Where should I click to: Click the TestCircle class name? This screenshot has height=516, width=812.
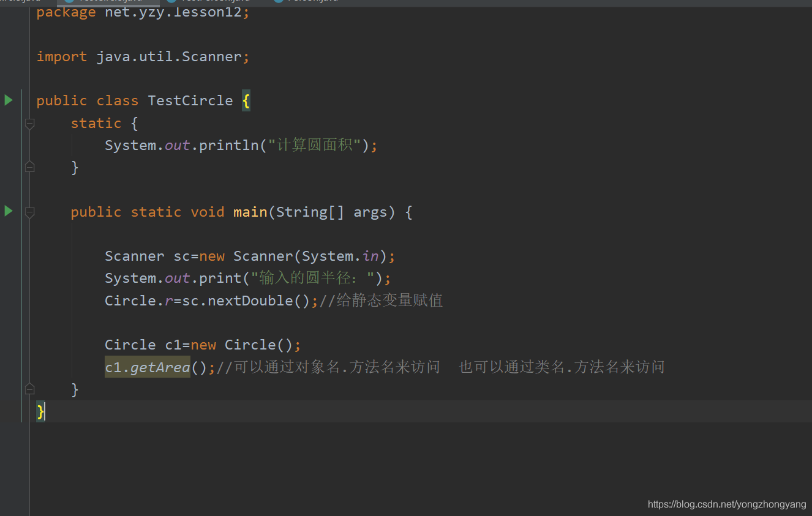tap(190, 100)
